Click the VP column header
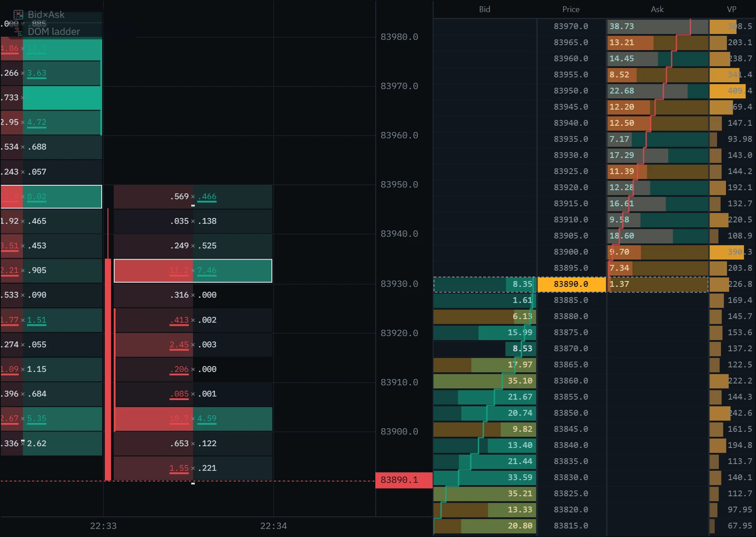The image size is (756, 537). 731,9
